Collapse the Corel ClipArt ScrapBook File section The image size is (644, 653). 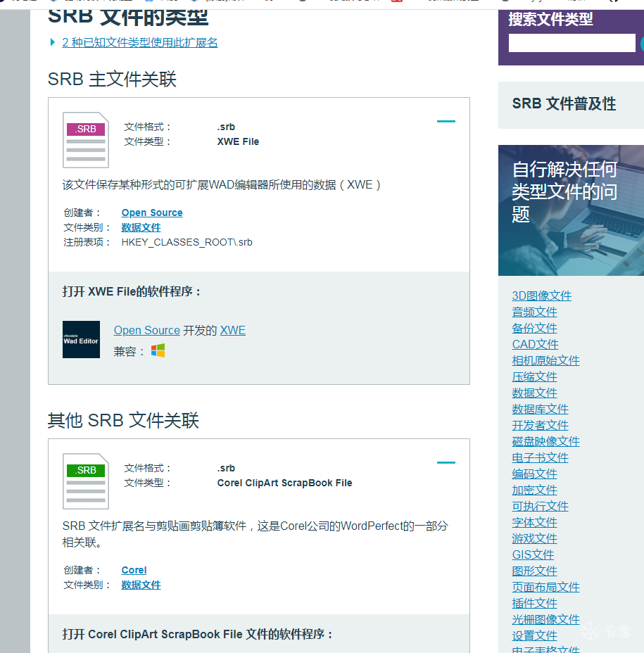(446, 462)
